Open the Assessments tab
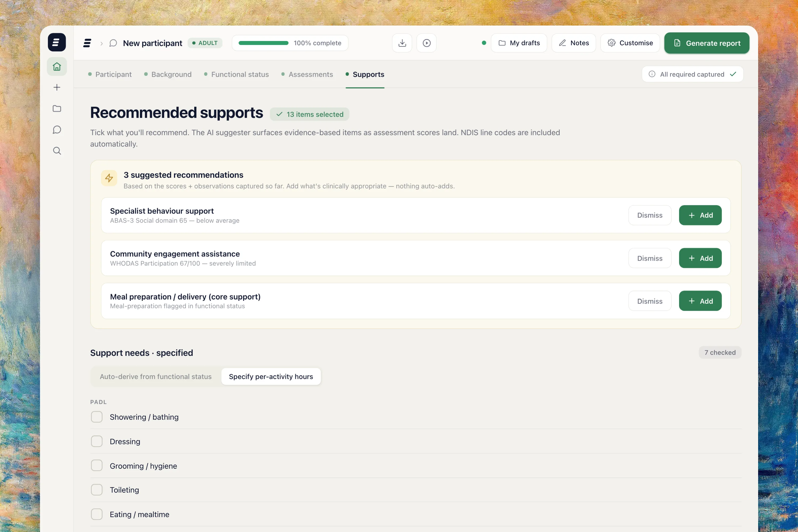The height and width of the screenshot is (532, 798). click(x=307, y=74)
